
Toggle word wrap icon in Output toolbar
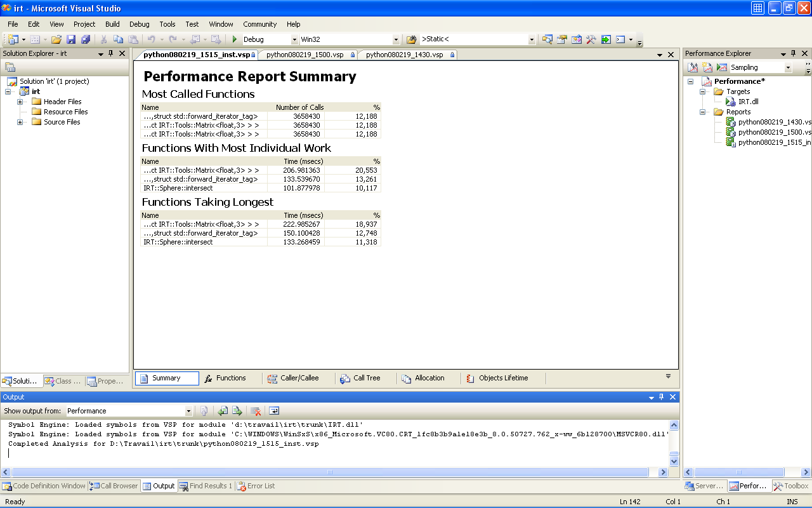(274, 411)
